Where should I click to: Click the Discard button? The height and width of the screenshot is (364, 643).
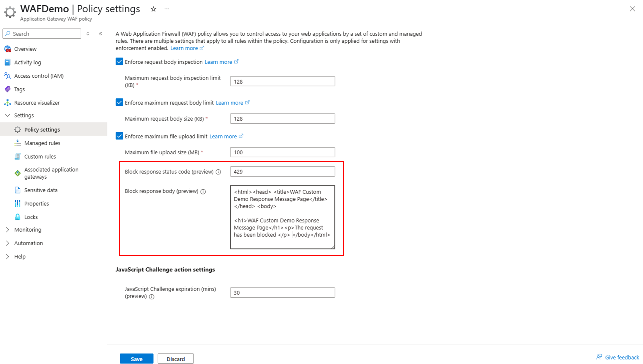[x=175, y=358]
